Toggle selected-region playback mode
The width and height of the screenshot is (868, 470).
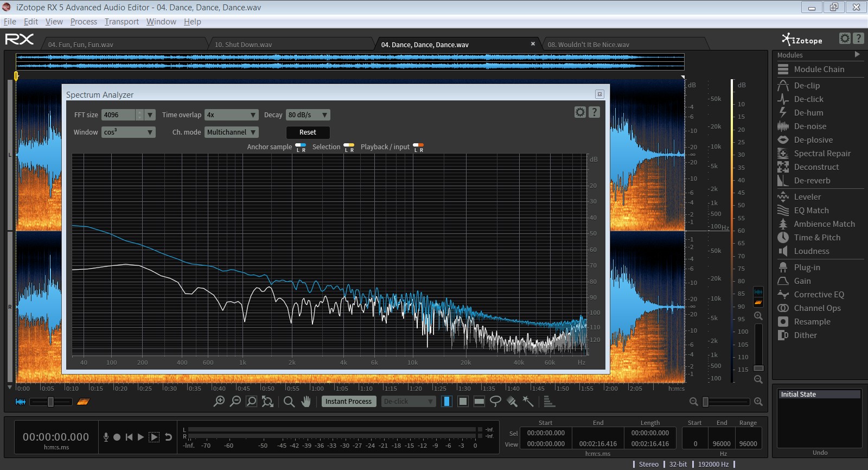[x=154, y=437]
